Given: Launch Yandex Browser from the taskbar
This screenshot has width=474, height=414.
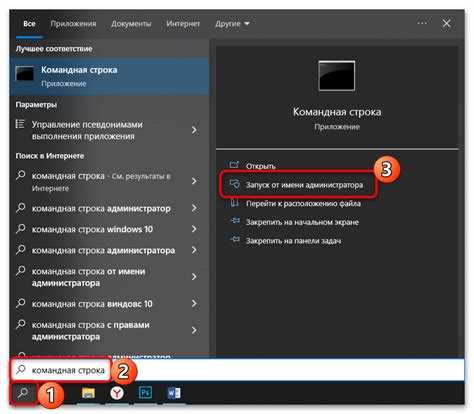Looking at the screenshot, I should tap(117, 393).
